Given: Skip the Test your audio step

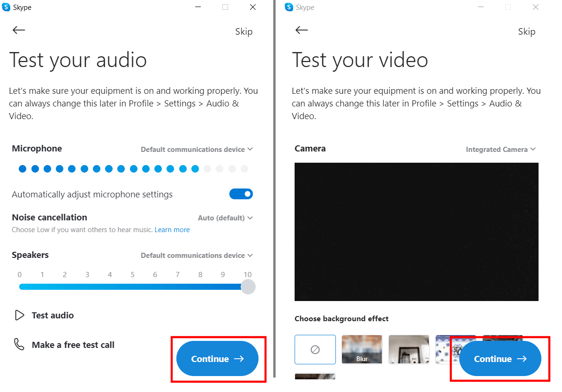Looking at the screenshot, I should point(244,31).
